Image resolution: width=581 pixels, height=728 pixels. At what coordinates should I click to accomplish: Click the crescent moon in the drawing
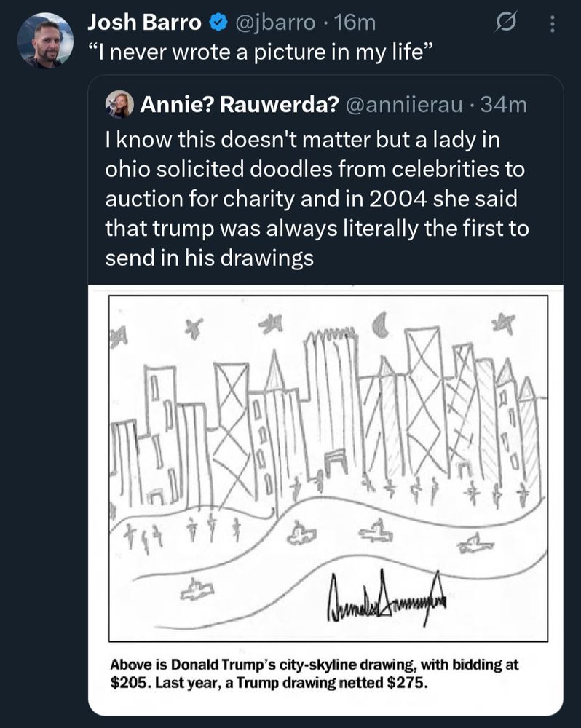pyautogui.click(x=382, y=325)
